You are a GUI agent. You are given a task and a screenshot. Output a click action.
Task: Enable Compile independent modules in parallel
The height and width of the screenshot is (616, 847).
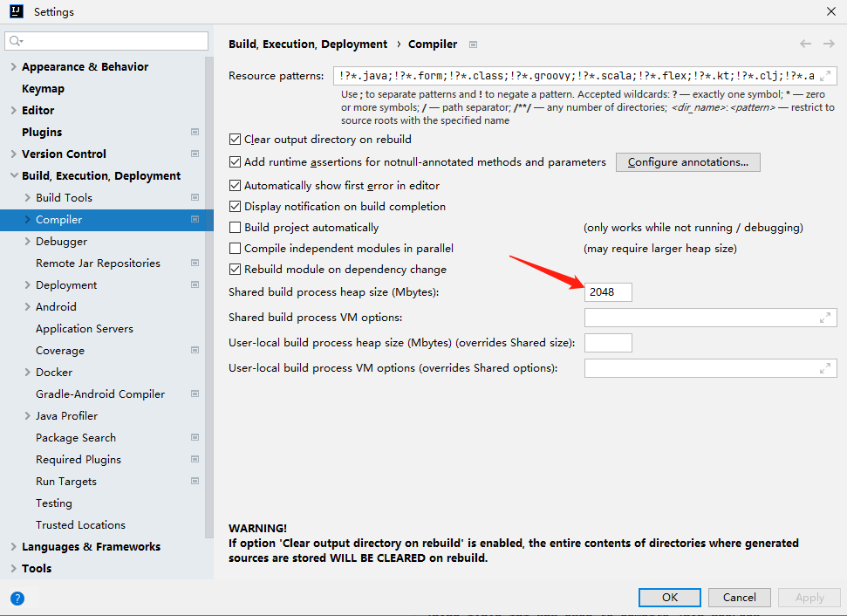[235, 248]
